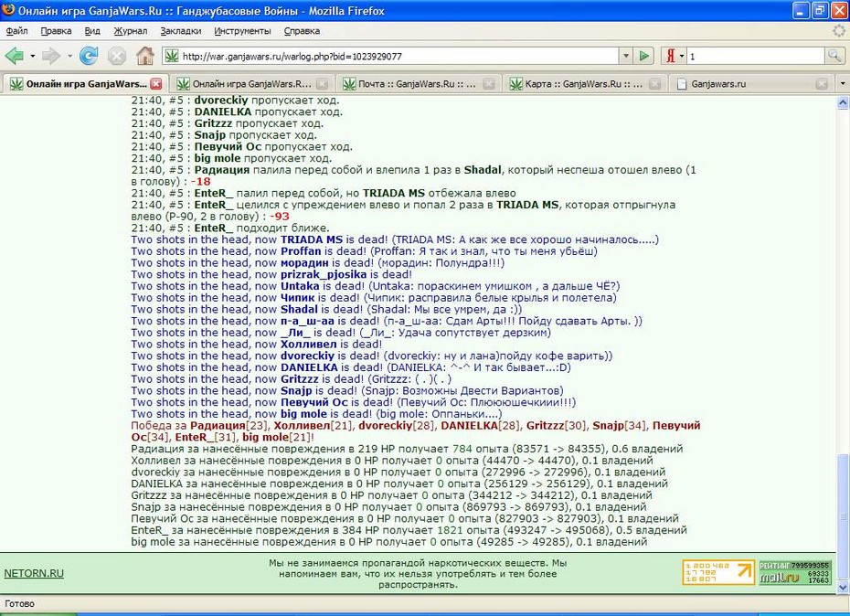Click the red -93 damage value

coord(279,217)
